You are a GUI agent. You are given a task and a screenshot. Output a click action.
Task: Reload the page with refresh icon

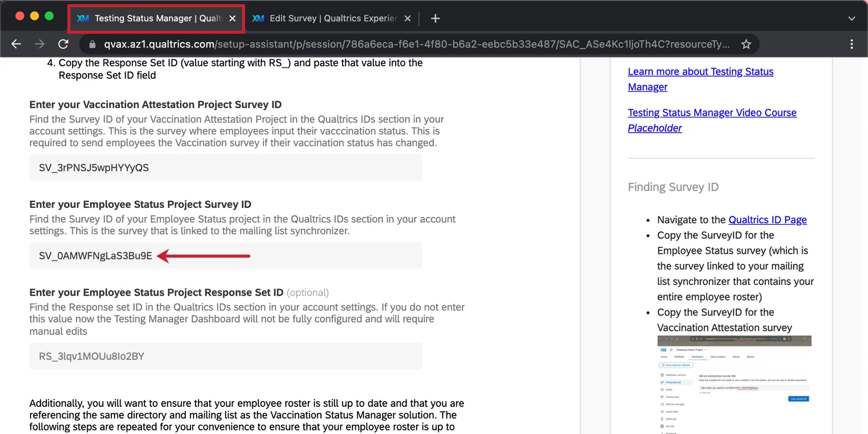(63, 44)
